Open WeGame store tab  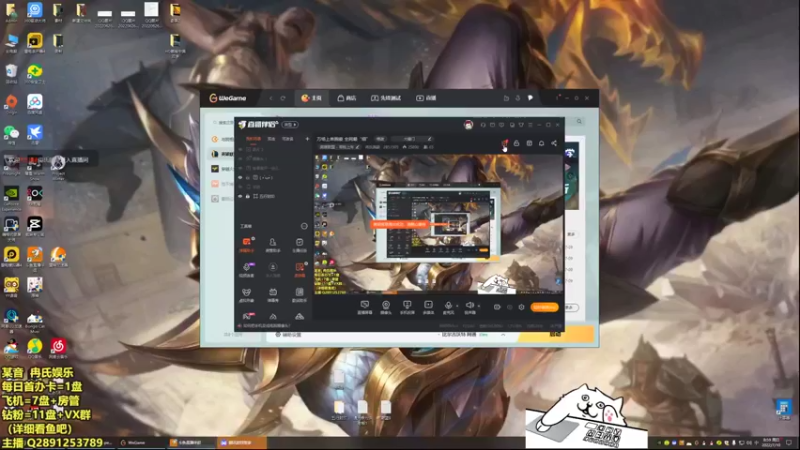[x=347, y=98]
